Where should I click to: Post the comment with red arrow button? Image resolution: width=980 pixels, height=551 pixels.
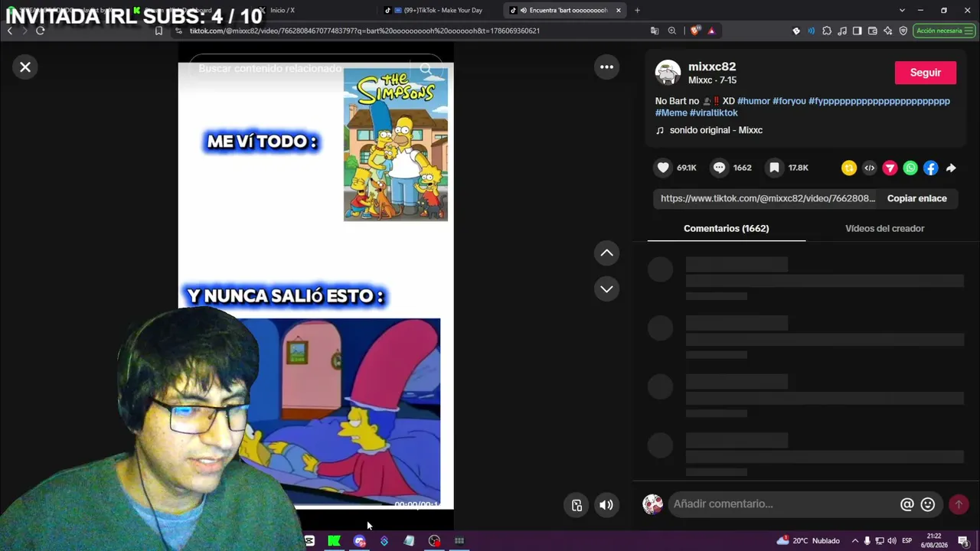959,504
